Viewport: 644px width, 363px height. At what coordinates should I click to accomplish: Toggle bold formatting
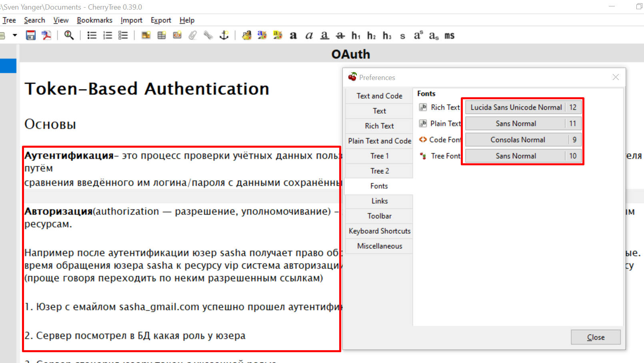pos(293,36)
